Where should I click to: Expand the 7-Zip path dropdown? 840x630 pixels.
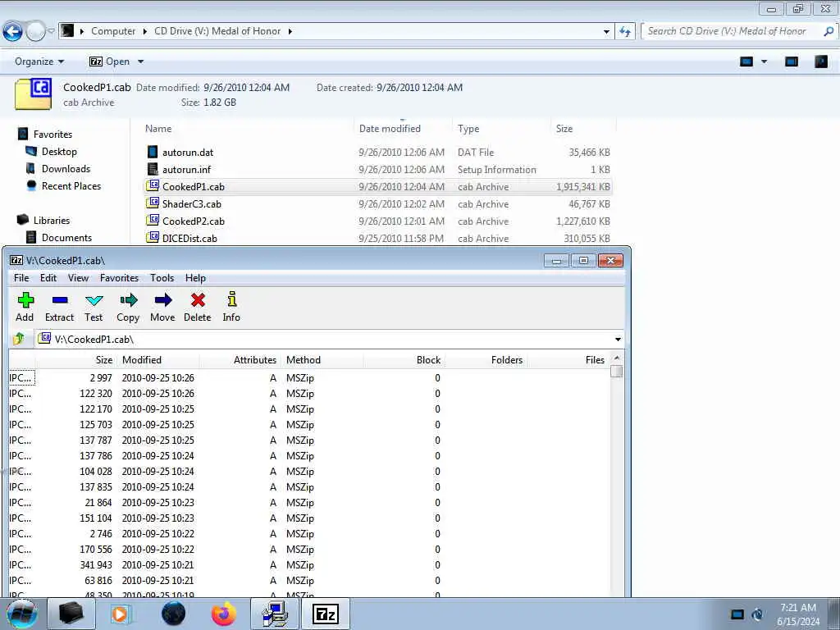click(618, 339)
